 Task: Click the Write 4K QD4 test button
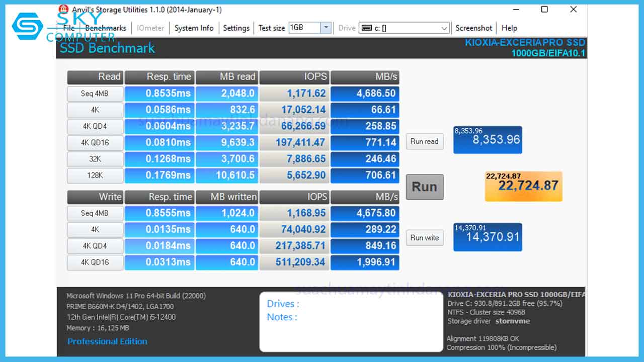point(95,246)
